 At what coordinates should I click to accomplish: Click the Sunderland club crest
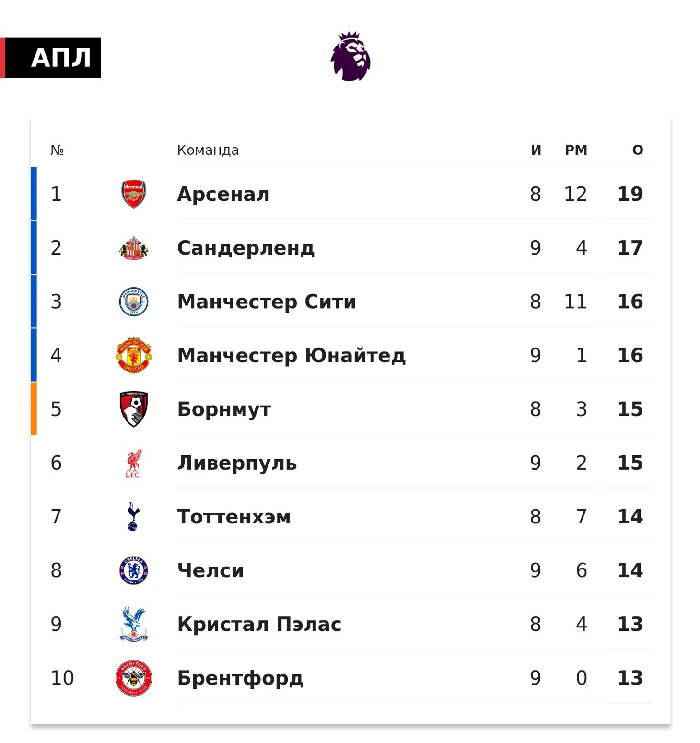(134, 248)
